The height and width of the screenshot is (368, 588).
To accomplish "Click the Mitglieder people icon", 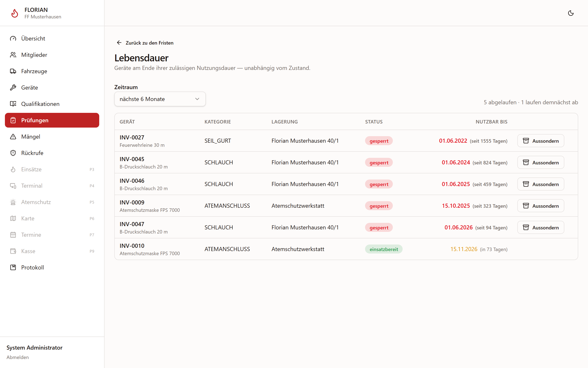I will pos(13,55).
